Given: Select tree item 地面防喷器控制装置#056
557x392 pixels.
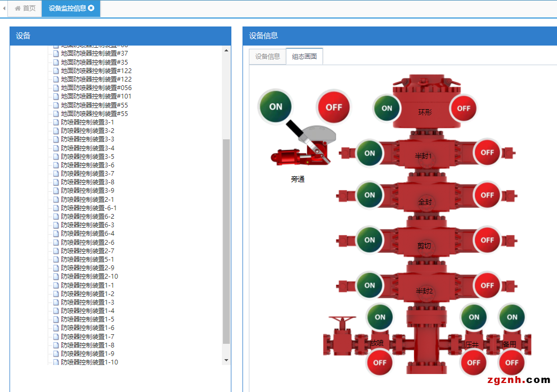Looking at the screenshot, I should [96, 88].
